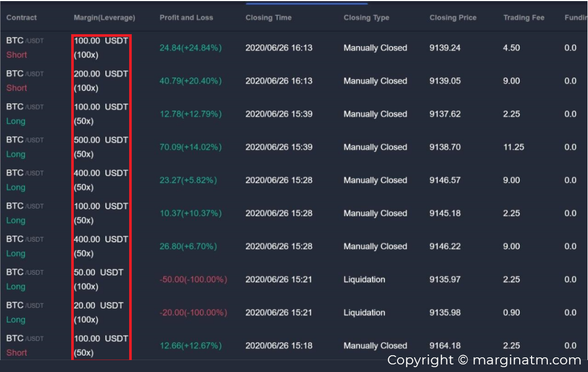
Task: Click the Closing Time column header
Action: [269, 18]
